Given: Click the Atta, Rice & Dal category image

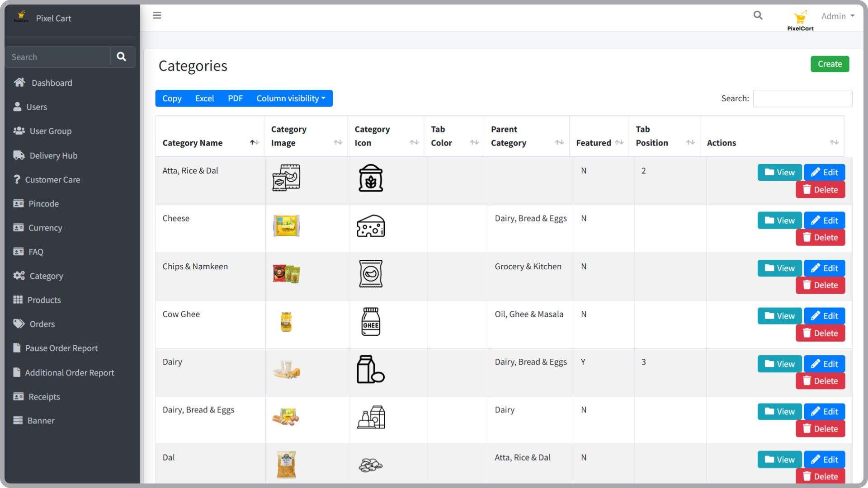Looking at the screenshot, I should pos(286,178).
